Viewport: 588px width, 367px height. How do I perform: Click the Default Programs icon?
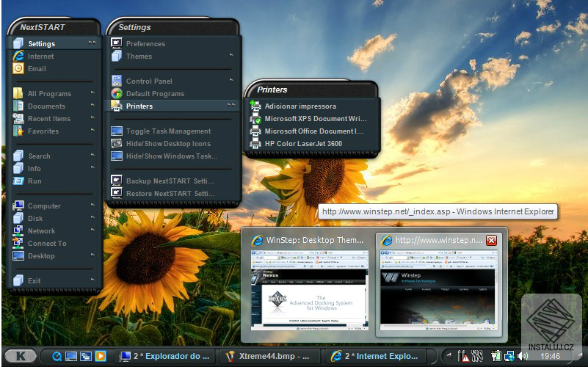(x=117, y=93)
